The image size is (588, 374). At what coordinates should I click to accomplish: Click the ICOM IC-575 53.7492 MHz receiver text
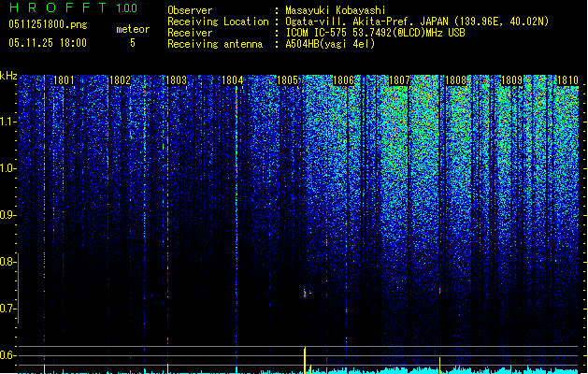[x=375, y=33]
